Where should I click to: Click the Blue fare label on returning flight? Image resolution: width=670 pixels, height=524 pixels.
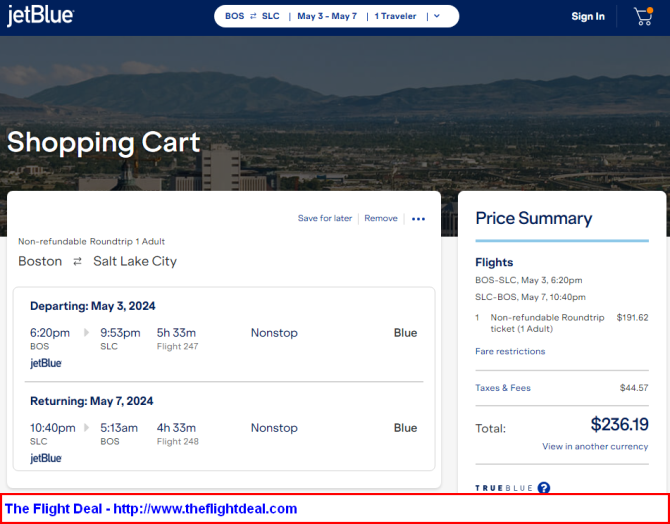(405, 427)
